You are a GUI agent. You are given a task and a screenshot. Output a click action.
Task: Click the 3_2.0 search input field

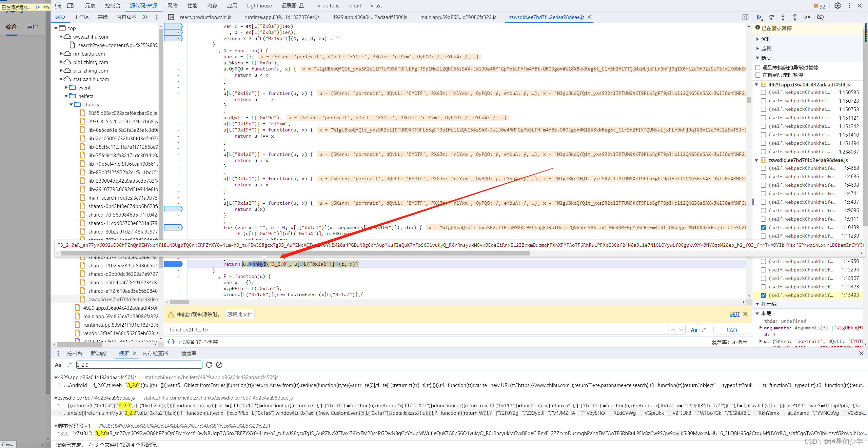(139, 365)
